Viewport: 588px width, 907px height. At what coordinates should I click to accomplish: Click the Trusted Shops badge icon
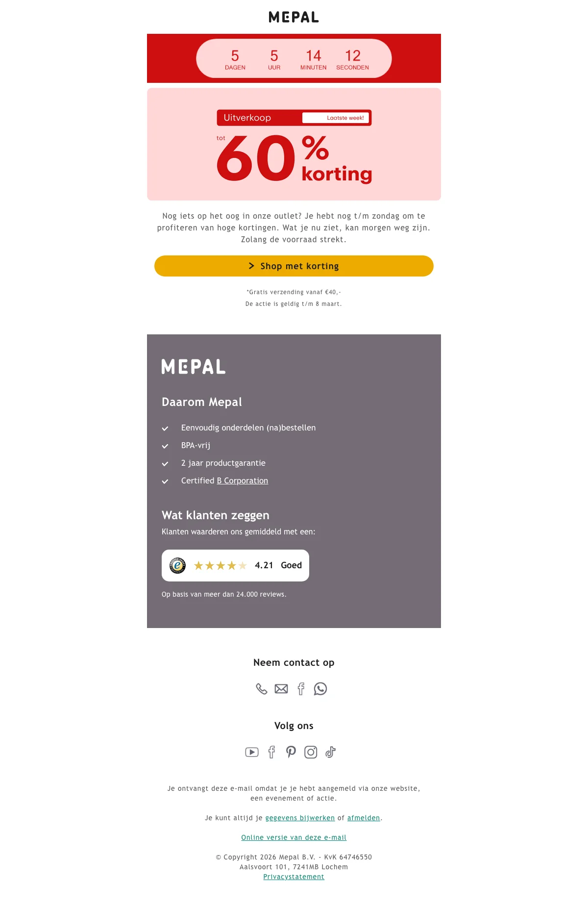click(x=177, y=565)
